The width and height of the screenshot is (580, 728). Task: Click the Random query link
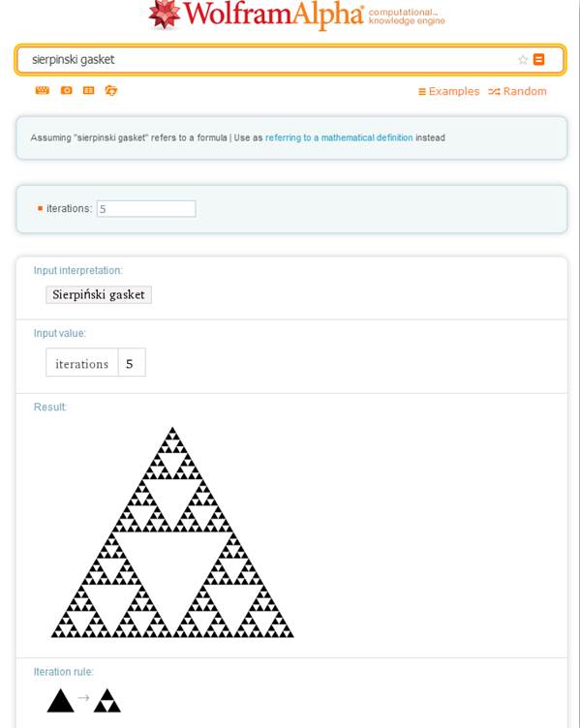[517, 91]
